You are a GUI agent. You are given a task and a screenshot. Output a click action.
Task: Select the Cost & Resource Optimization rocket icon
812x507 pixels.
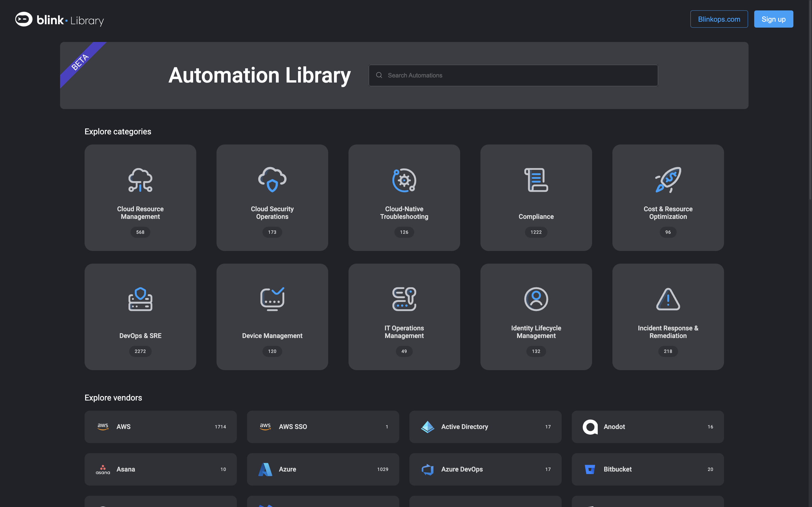tap(667, 180)
